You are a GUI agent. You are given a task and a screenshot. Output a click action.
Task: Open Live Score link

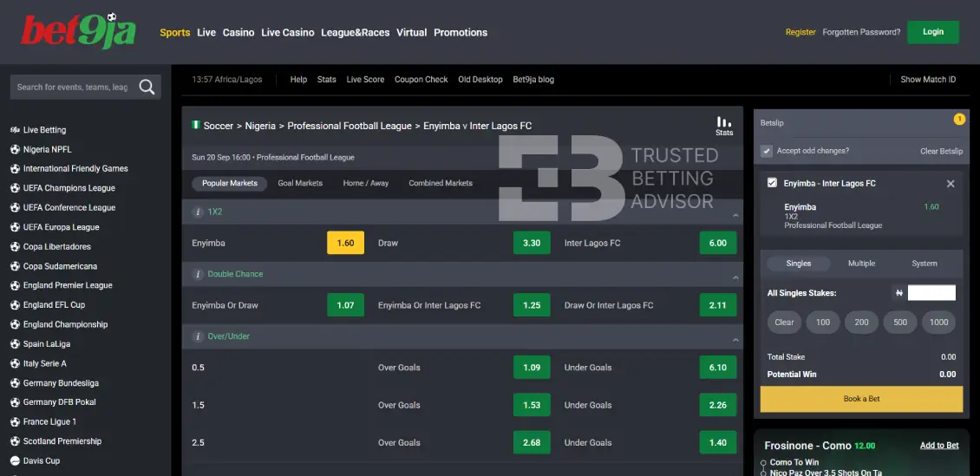(366, 80)
